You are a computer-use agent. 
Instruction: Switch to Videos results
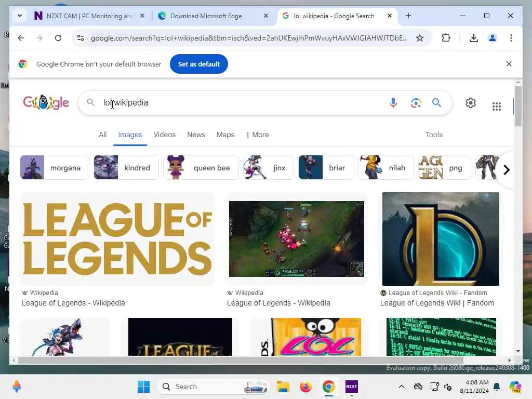[x=165, y=135]
